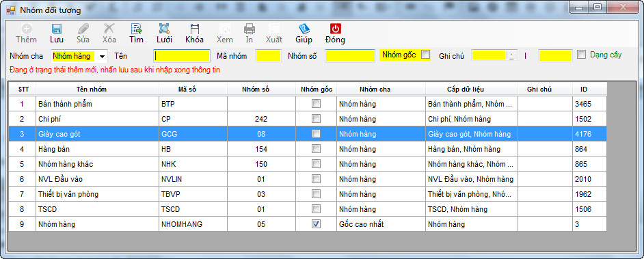Screen dimensions: 644x259
Task: Click the ID cell 2010
Action: pos(589,179)
